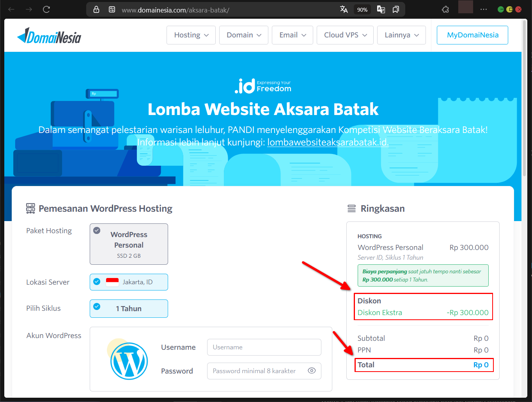Click the list icon beside Ringkasan
Screen dimensions: 532x402
(351, 209)
